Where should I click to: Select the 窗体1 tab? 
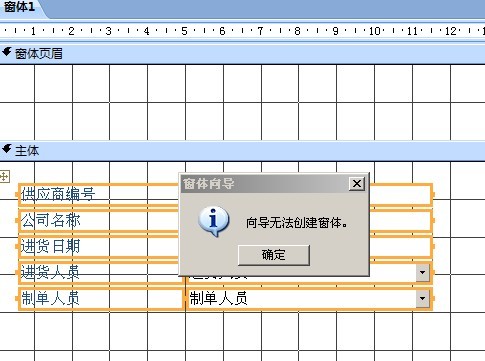[x=20, y=7]
